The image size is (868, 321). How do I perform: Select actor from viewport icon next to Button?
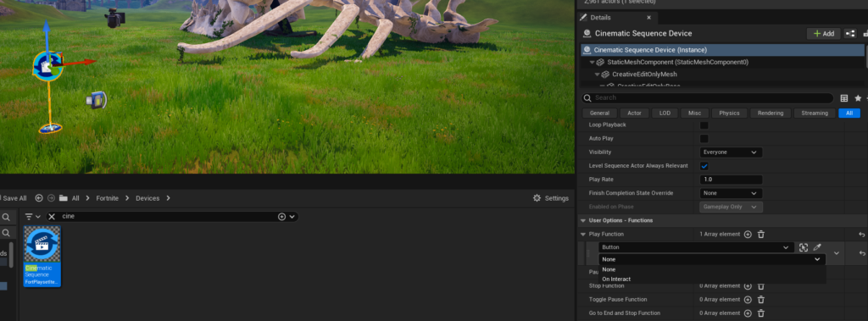[x=804, y=247]
